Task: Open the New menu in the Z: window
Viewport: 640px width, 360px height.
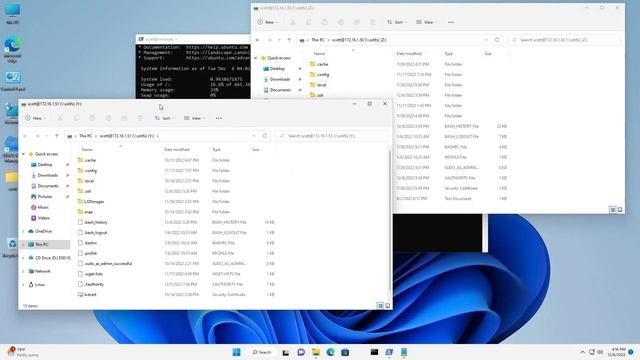Action: (x=267, y=22)
